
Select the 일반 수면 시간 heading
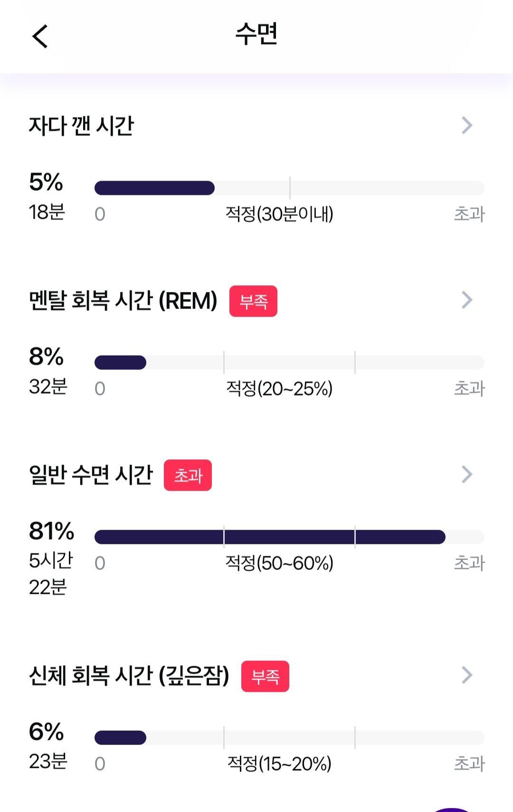click(91, 475)
